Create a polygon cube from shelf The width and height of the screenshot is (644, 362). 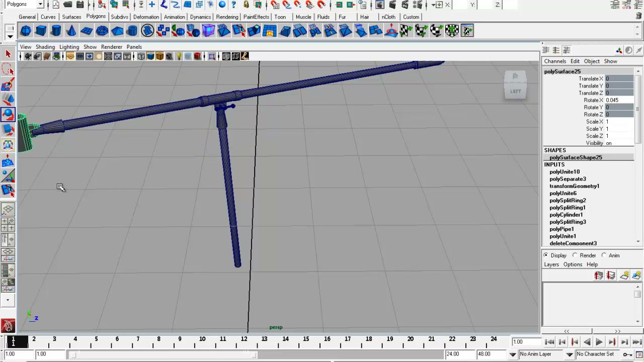click(x=41, y=31)
